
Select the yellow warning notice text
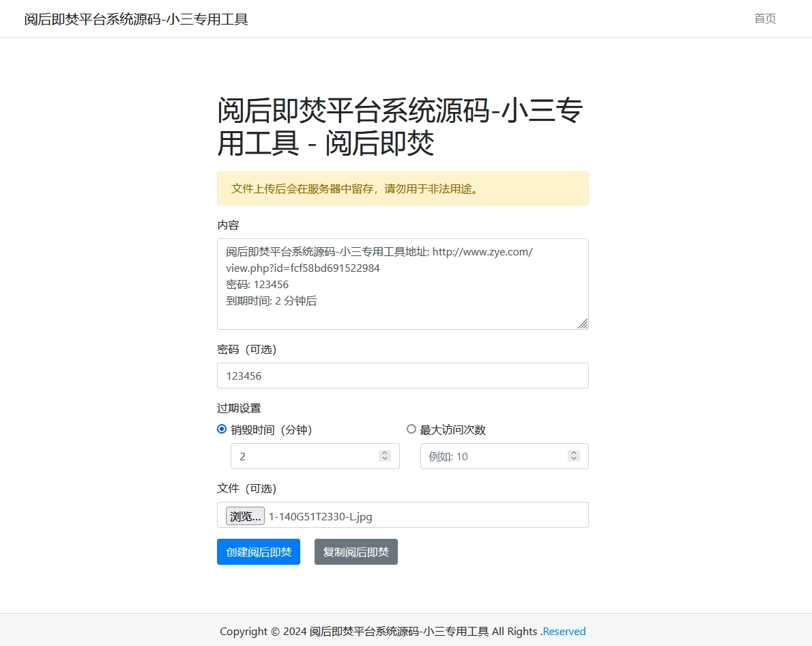point(353,189)
